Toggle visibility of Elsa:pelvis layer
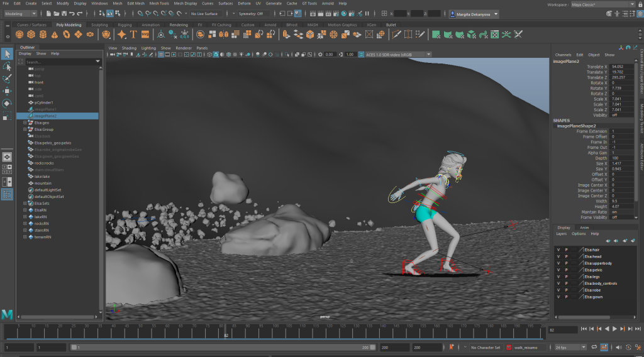The height and width of the screenshot is (357, 644). (558, 270)
